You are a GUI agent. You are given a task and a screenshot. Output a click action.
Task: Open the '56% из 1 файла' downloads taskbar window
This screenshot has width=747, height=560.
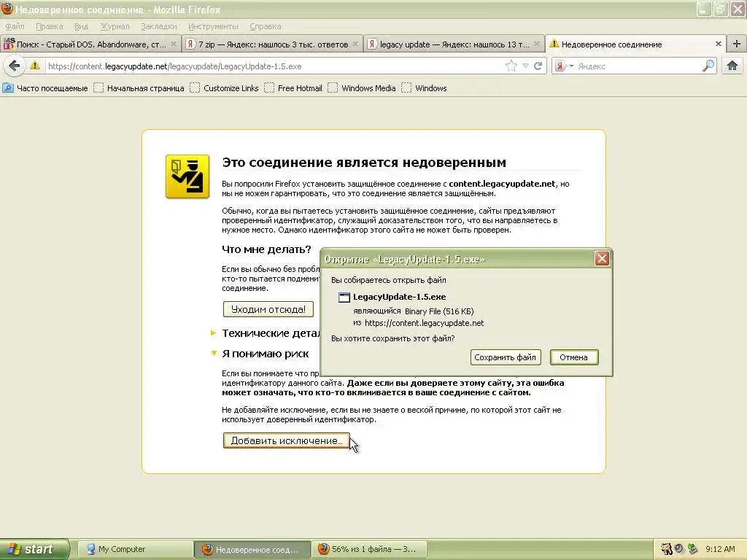369,549
